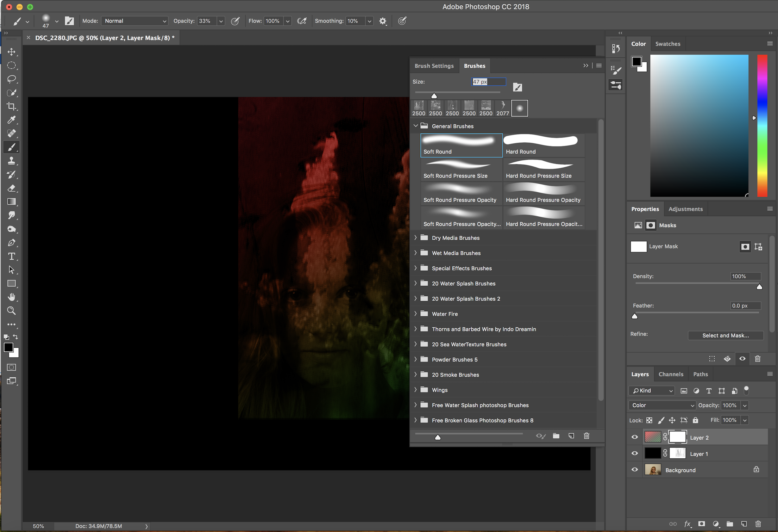Expand the Dry Media Brushes folder
This screenshot has width=778, height=532.
[416, 238]
